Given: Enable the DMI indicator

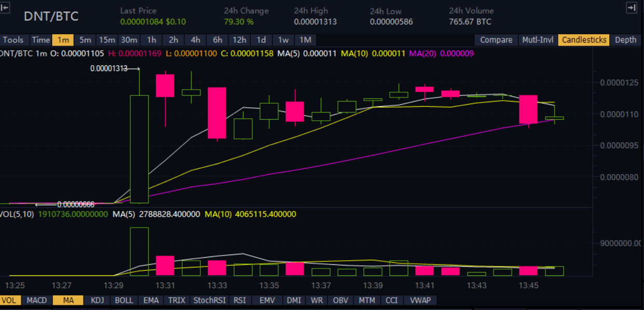Looking at the screenshot, I should point(295,300).
